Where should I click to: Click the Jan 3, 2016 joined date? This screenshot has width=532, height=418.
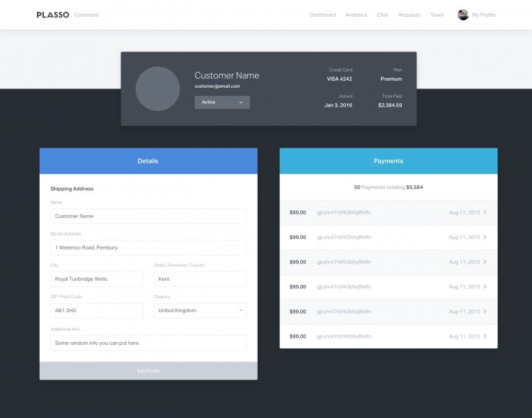tap(338, 105)
